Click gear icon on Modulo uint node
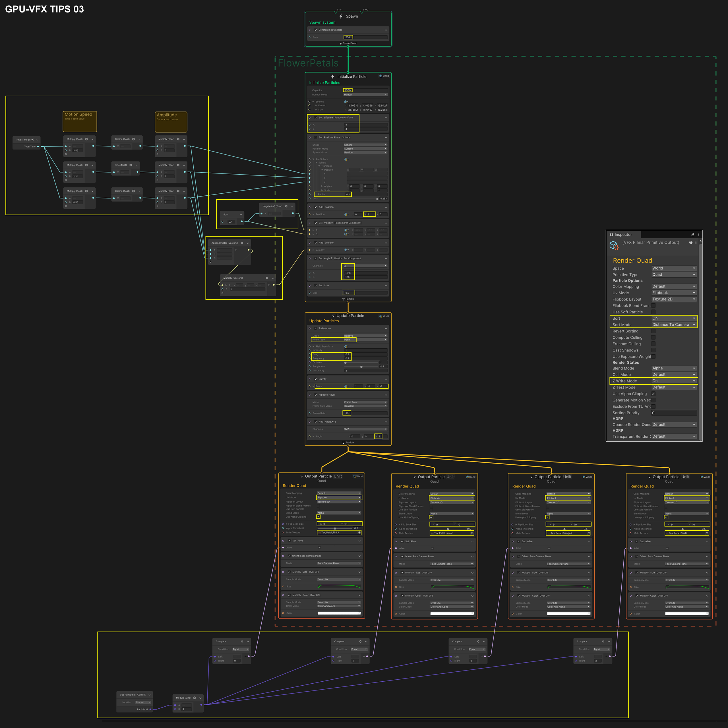This screenshot has width=728, height=728. click(x=195, y=698)
